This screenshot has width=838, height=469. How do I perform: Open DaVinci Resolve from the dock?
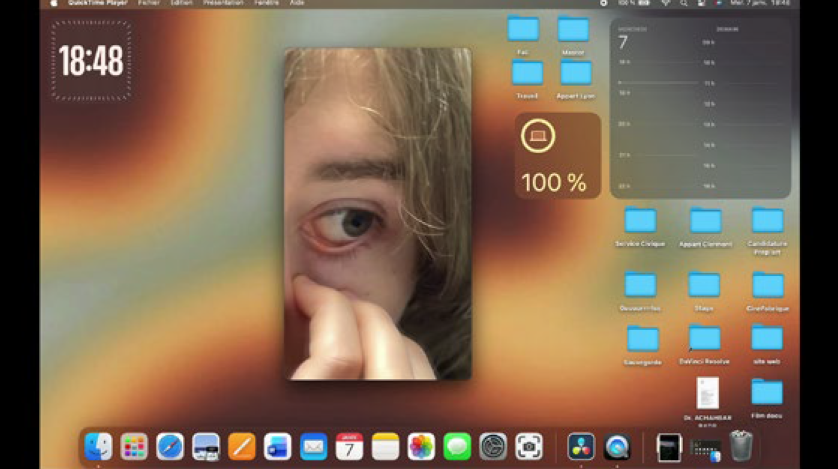[x=581, y=446]
